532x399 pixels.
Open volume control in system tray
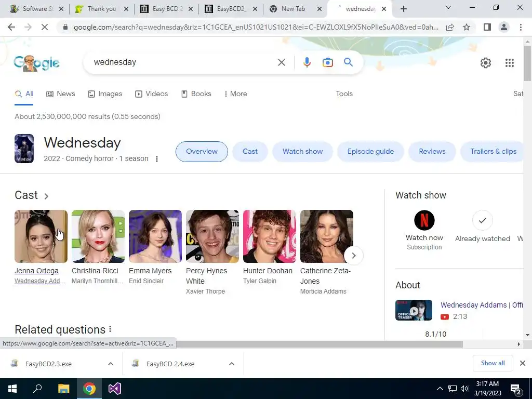pos(464,389)
